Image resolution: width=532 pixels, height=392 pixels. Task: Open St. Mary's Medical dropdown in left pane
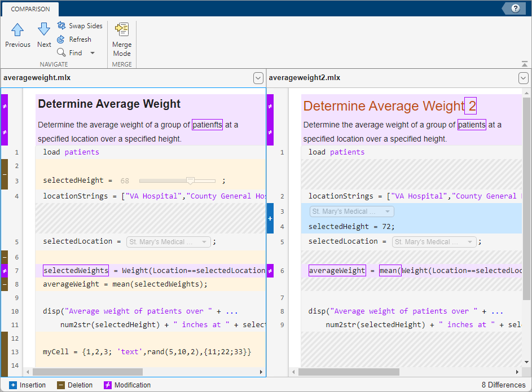point(168,242)
